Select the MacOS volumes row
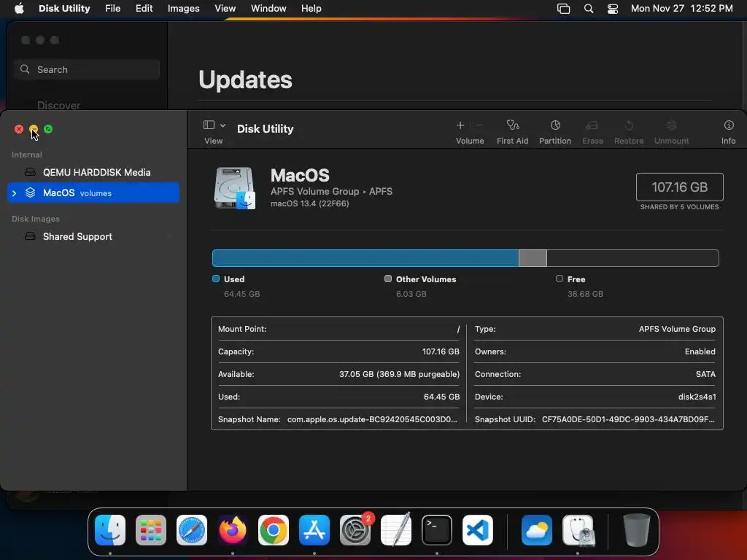Screen dimensions: 747x560 (x=93, y=192)
